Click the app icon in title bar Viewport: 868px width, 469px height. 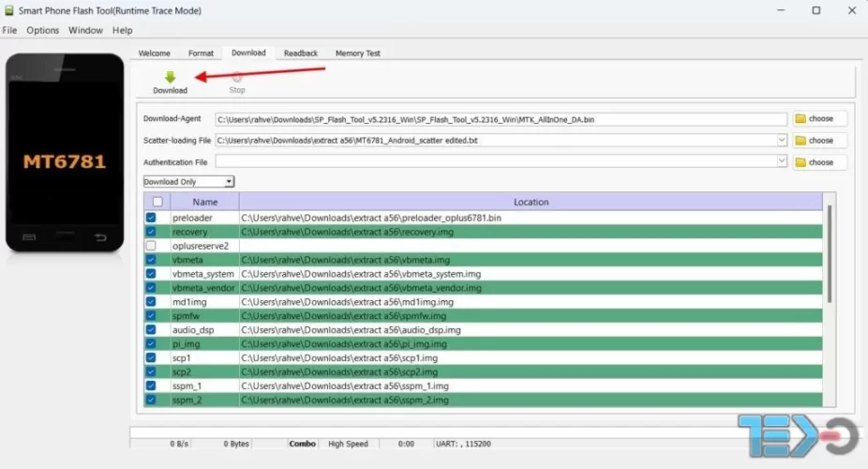(x=8, y=10)
